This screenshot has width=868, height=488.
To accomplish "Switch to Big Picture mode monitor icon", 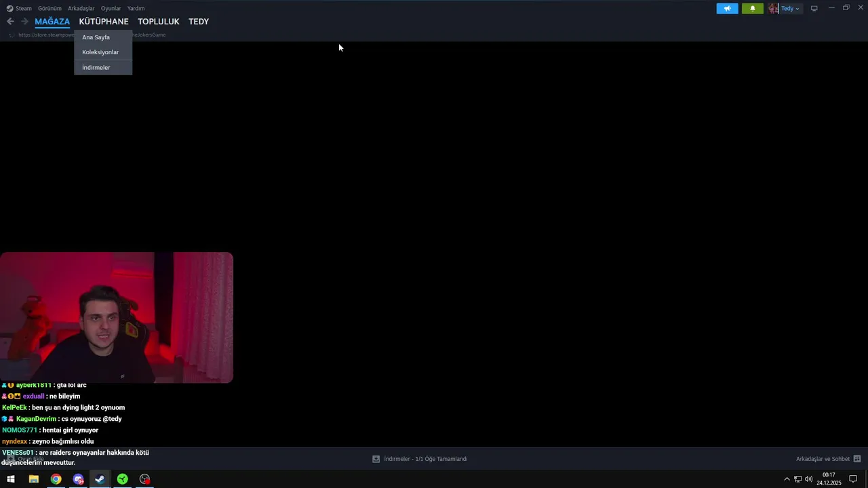I will point(814,8).
